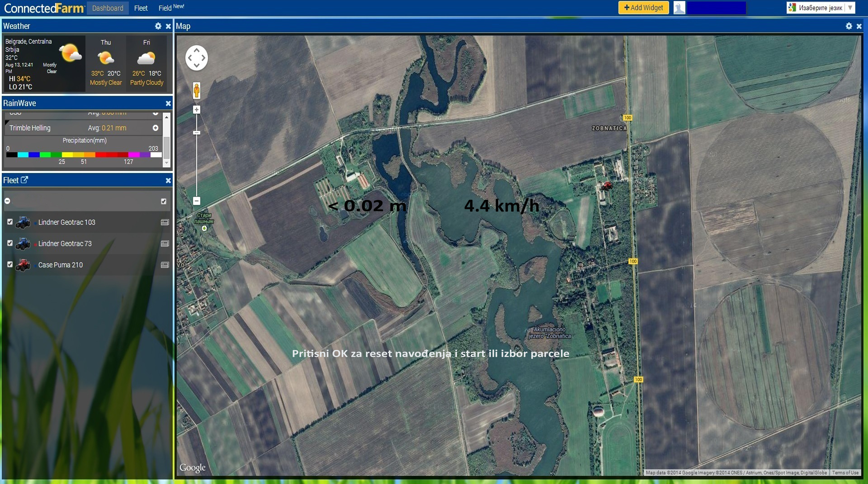868x484 pixels.
Task: Click current weather sun-cloud icon
Action: tap(70, 53)
